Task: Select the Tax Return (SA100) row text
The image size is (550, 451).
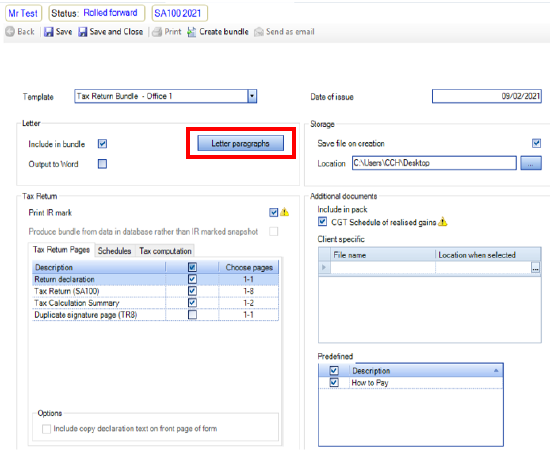Action: pos(67,291)
